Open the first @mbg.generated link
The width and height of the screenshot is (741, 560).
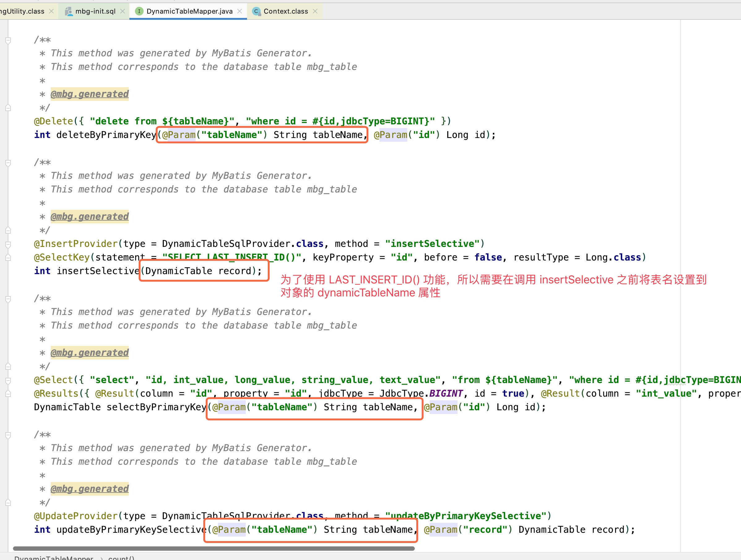(x=89, y=94)
